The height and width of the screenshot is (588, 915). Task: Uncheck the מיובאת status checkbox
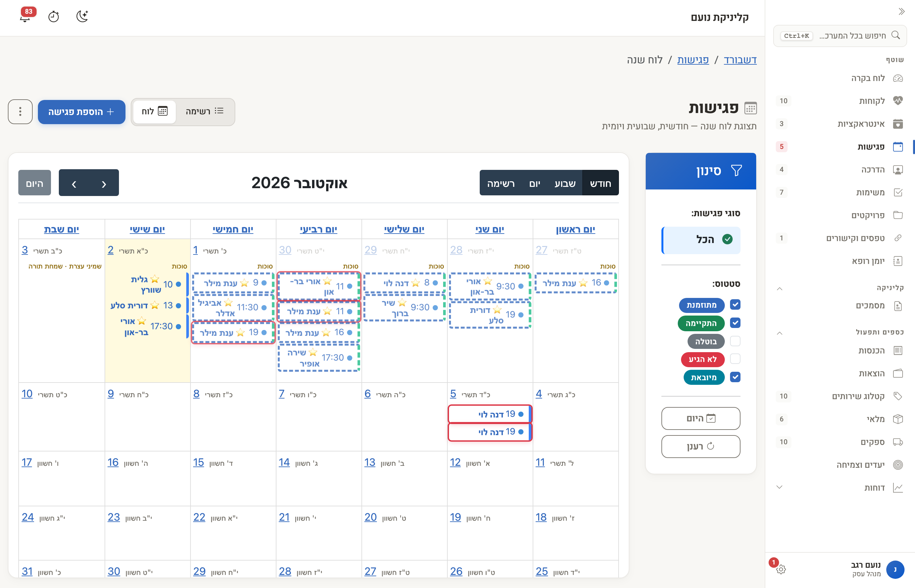(x=735, y=377)
